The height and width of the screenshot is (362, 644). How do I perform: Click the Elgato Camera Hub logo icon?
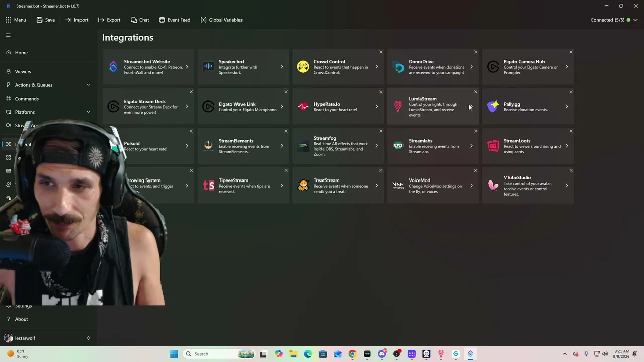(x=493, y=67)
